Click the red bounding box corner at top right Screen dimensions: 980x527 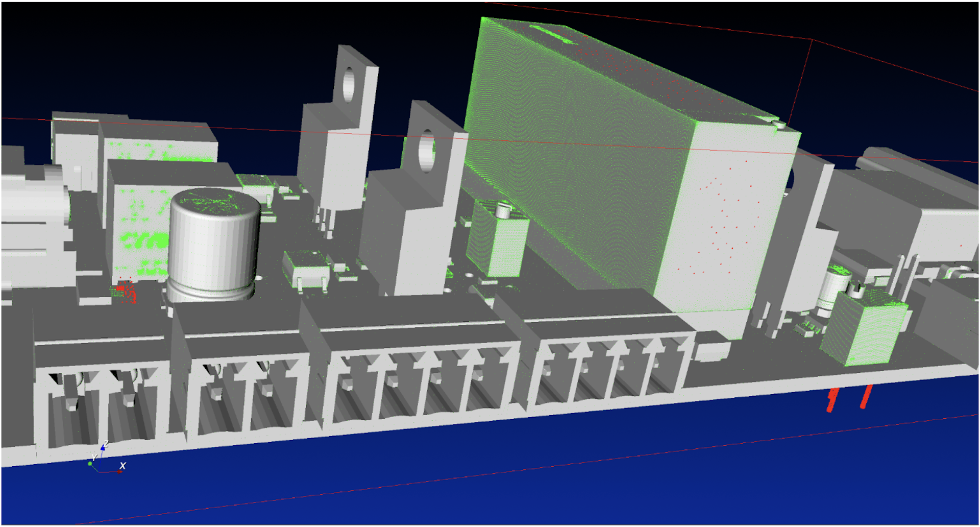tap(812, 39)
